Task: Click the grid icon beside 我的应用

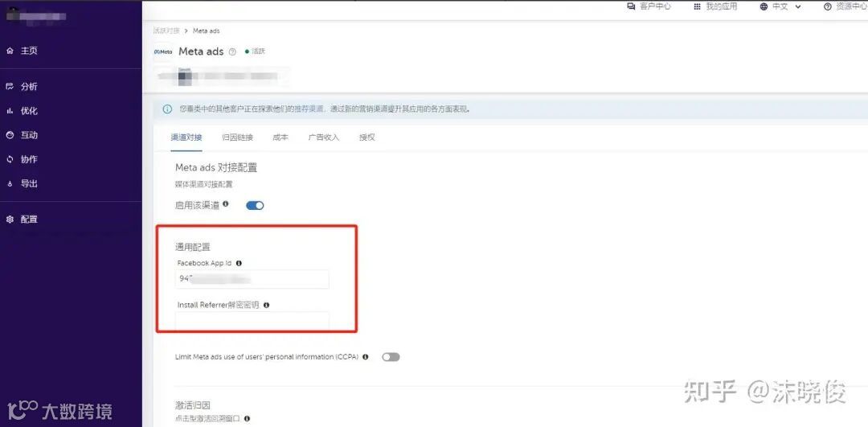Action: [697, 6]
